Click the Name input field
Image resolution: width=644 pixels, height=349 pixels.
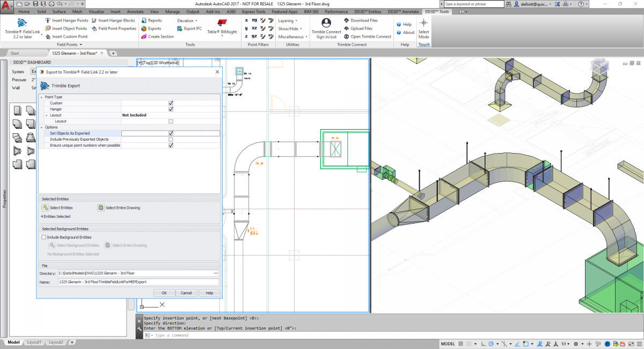coord(140,281)
